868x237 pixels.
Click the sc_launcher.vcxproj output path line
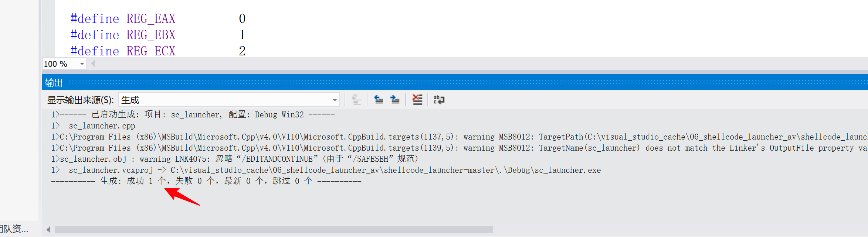click(326, 170)
